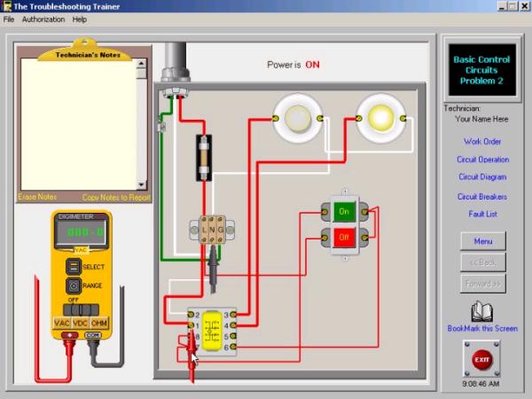Open the Circuit Operation link

coord(482,160)
